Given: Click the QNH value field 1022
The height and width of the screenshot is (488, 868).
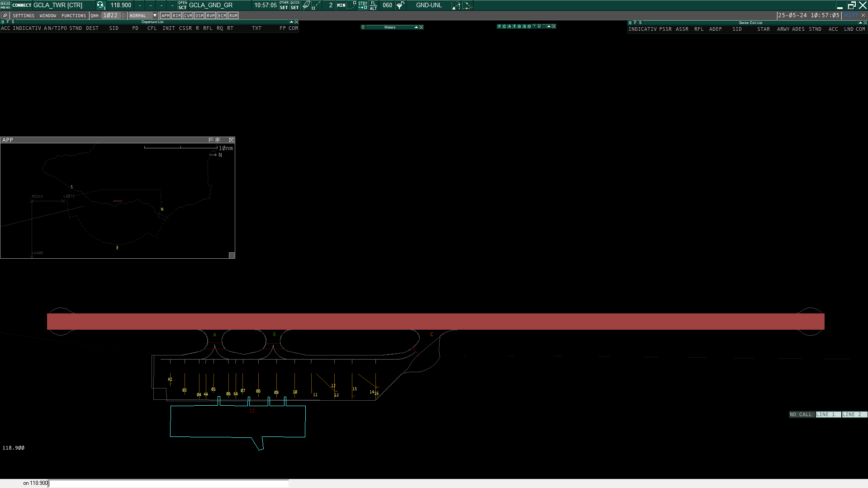Looking at the screenshot, I should tap(111, 15).
